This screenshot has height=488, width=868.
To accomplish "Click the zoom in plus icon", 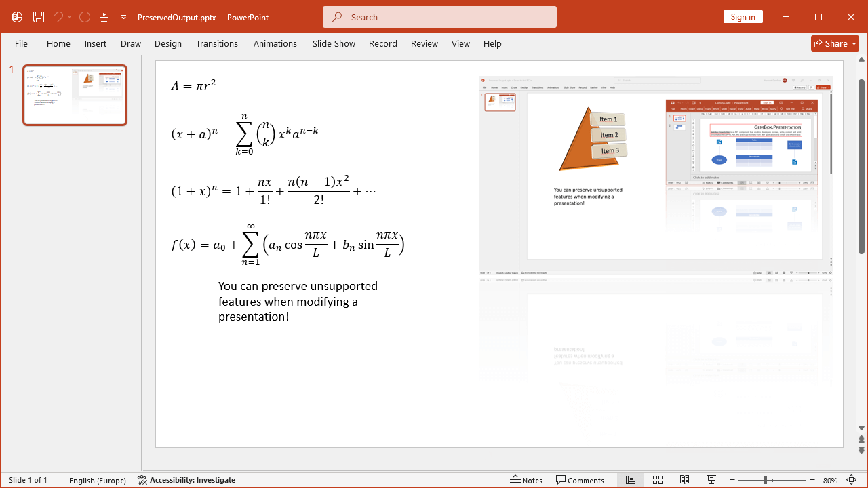I will click(812, 480).
